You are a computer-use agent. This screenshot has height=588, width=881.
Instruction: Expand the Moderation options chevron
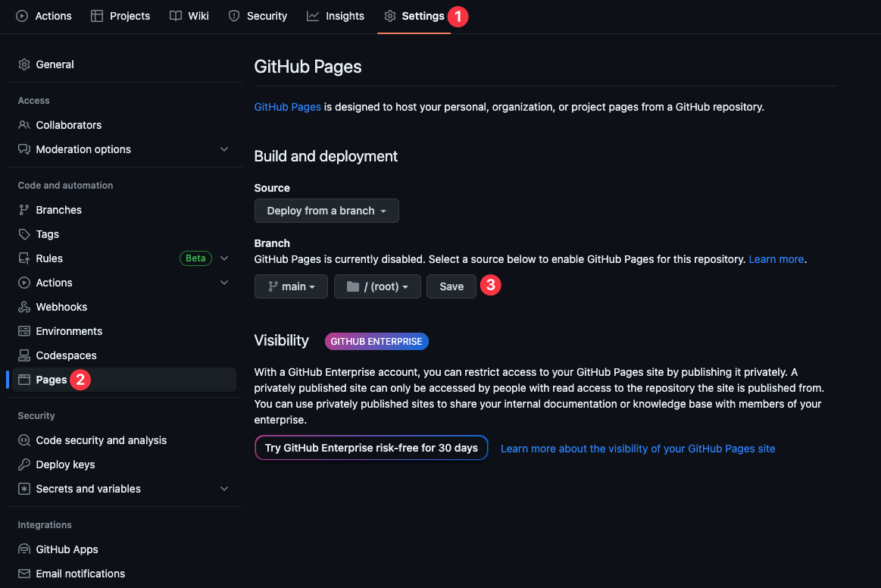224,149
